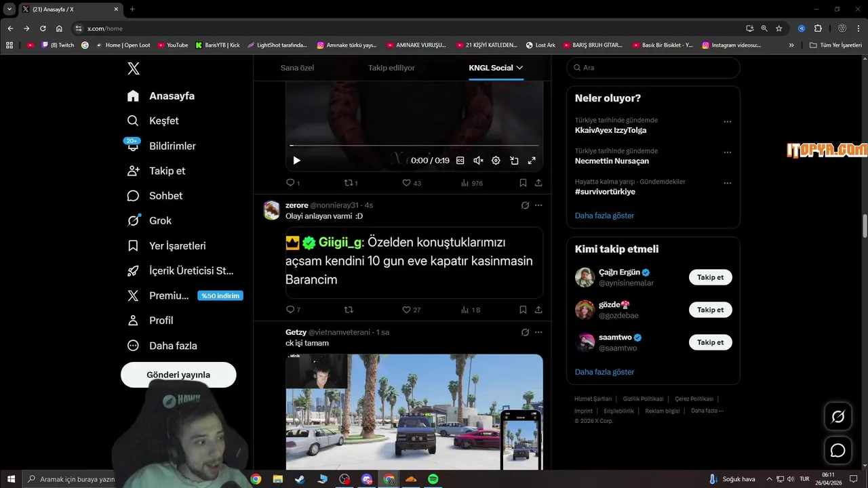The image size is (868, 488).
Task: Click Daha fazla göster under trends
Action: pos(604,216)
